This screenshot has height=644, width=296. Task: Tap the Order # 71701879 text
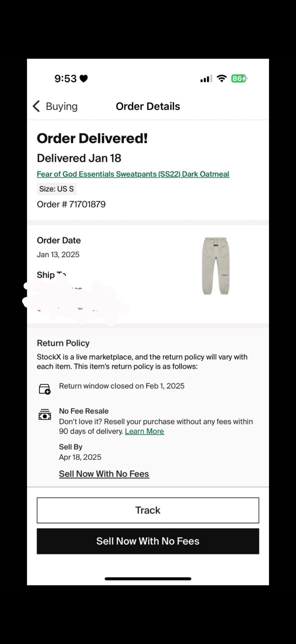coord(71,204)
